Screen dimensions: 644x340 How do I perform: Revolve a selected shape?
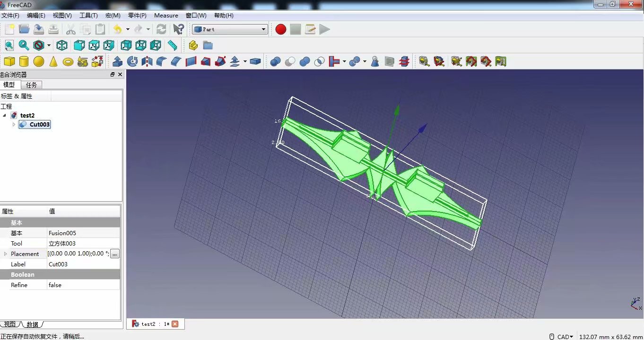(x=132, y=61)
